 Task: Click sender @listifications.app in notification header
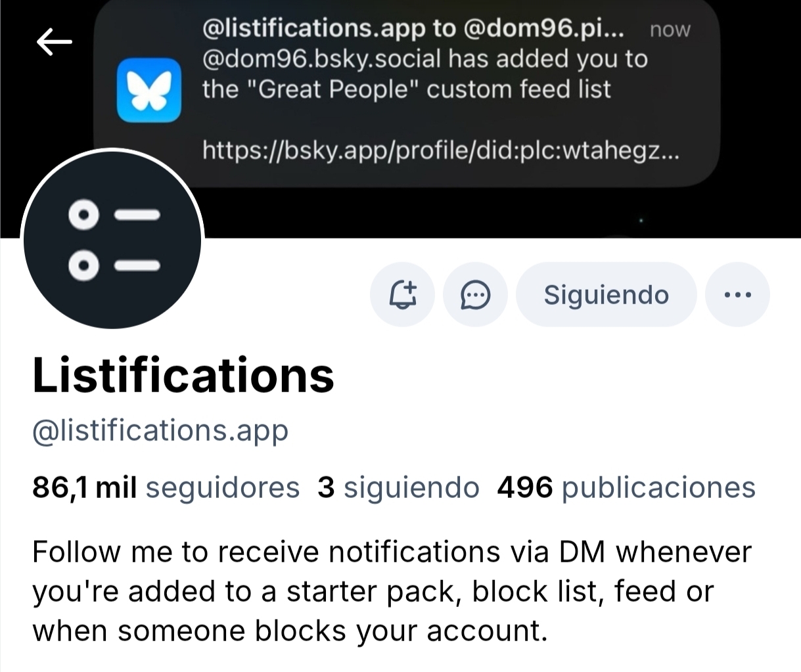(314, 28)
